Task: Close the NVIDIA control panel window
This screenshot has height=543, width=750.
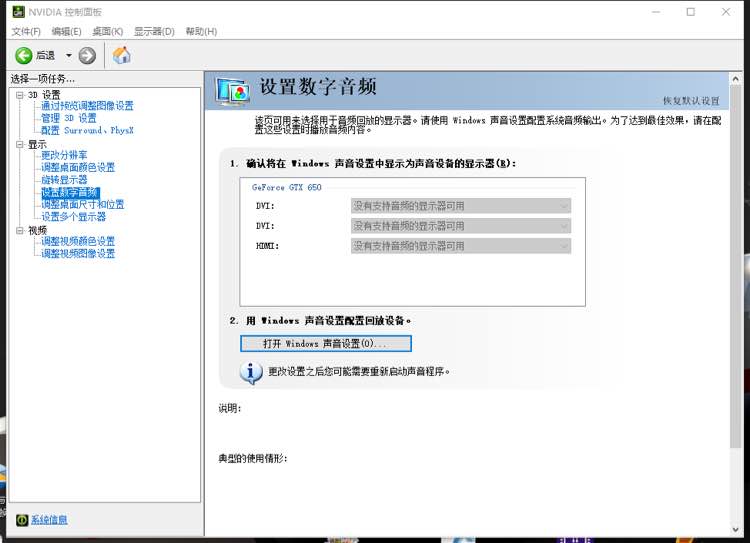Action: point(726,11)
